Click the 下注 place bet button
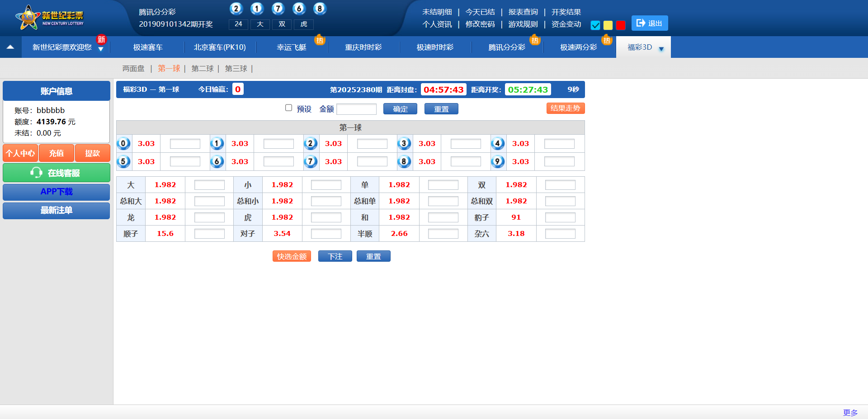 click(x=335, y=257)
